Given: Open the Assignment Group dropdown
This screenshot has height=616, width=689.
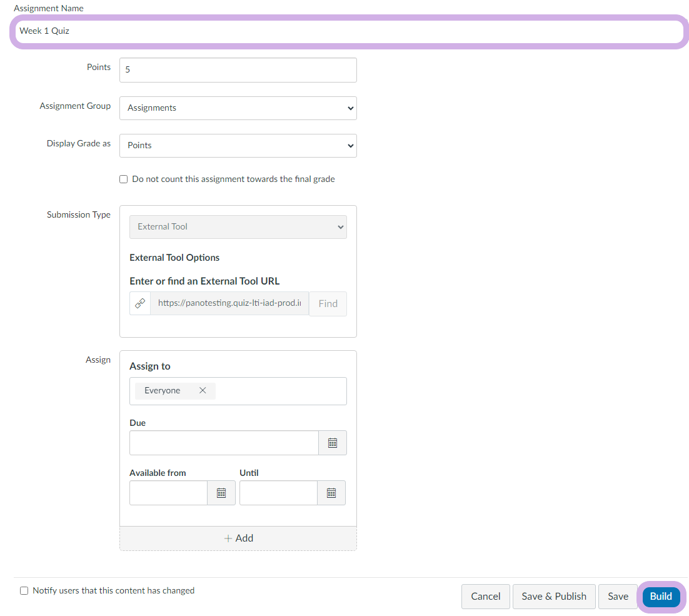Looking at the screenshot, I should (x=238, y=108).
